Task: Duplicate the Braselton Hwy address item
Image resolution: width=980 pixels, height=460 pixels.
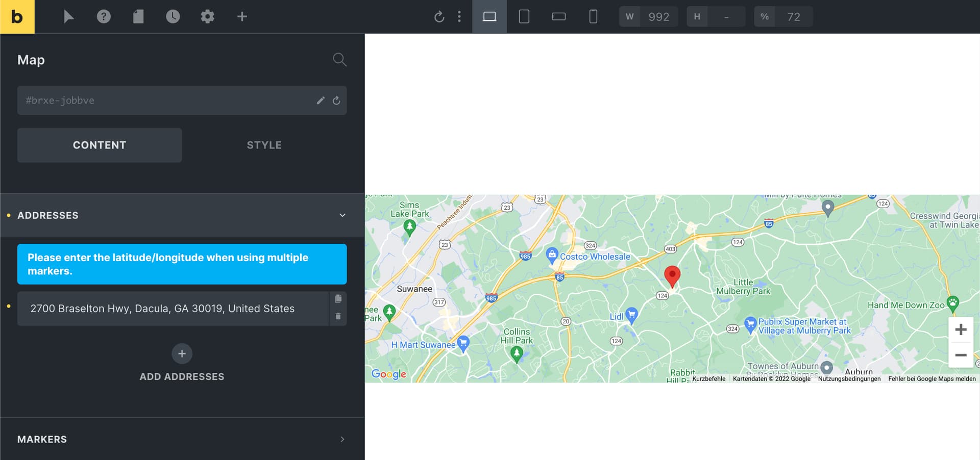Action: (x=338, y=299)
